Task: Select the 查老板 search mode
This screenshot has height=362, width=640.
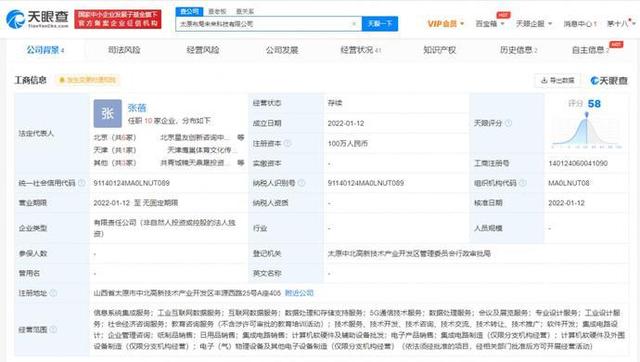Action: click(x=217, y=11)
